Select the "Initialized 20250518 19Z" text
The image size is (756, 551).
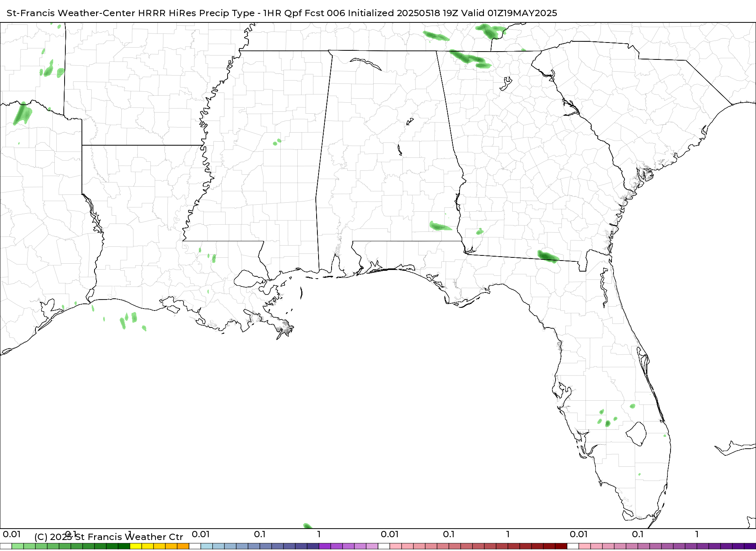[403, 13]
